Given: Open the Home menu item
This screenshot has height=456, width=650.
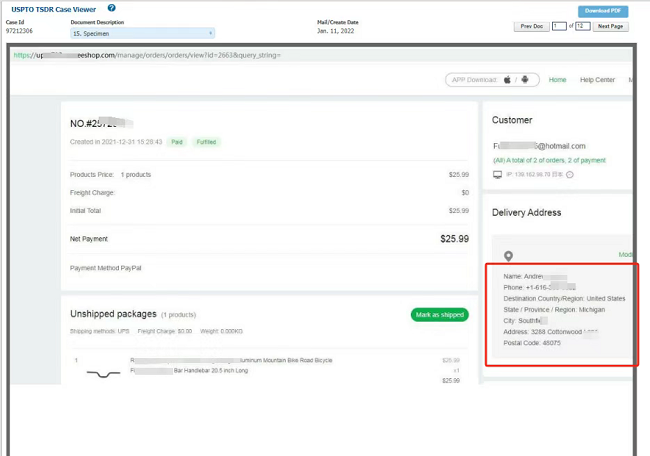Looking at the screenshot, I should click(x=557, y=80).
